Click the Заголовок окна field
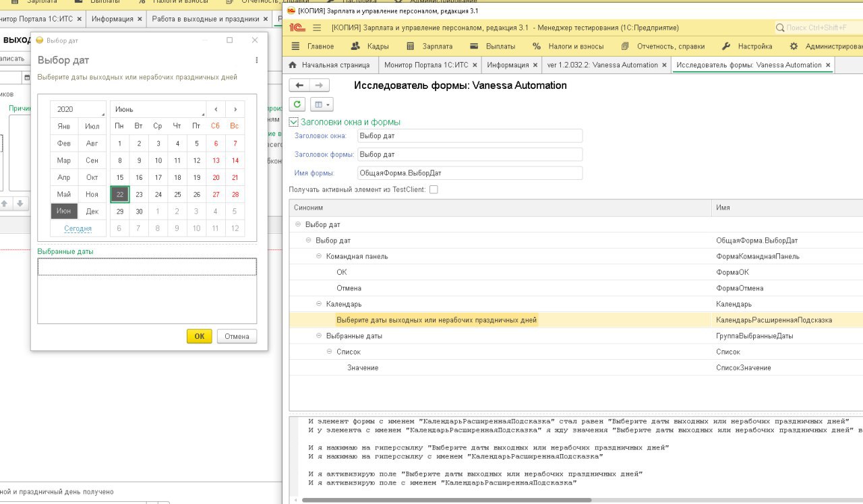 pyautogui.click(x=470, y=135)
